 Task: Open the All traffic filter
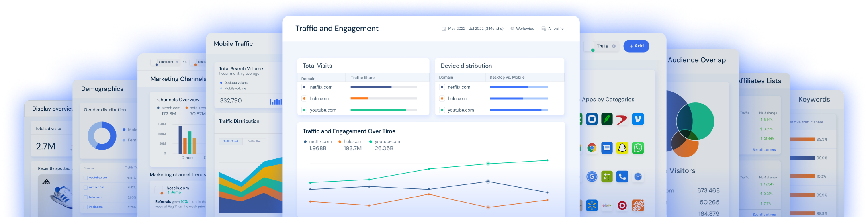[553, 29]
